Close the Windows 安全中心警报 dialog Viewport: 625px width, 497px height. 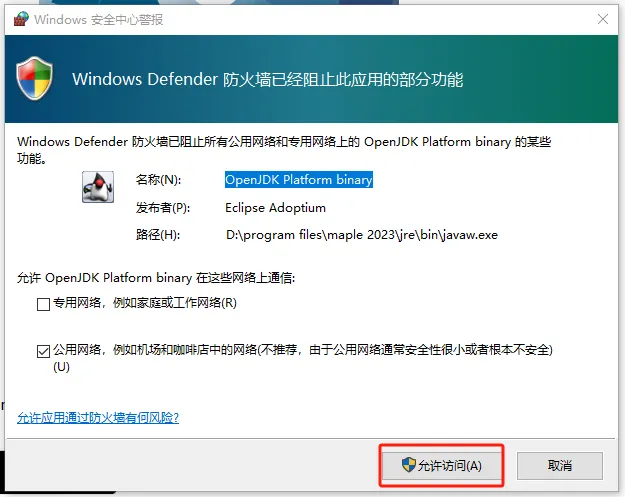coord(603,19)
